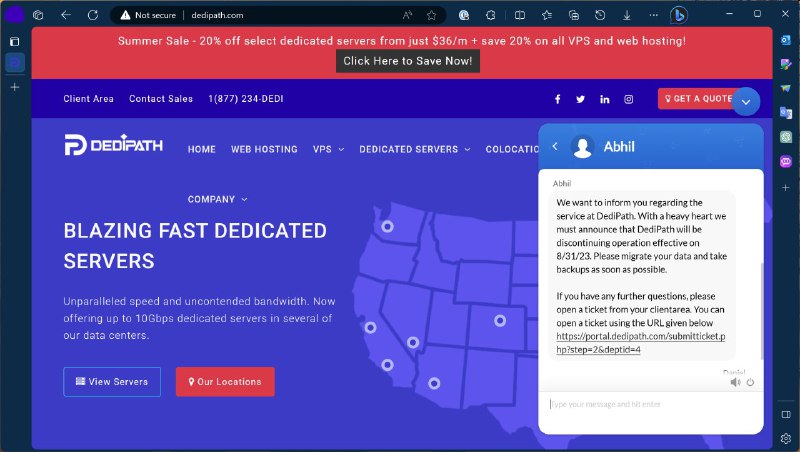
Task: Add sidebar app with plus icon on right
Action: click(786, 188)
